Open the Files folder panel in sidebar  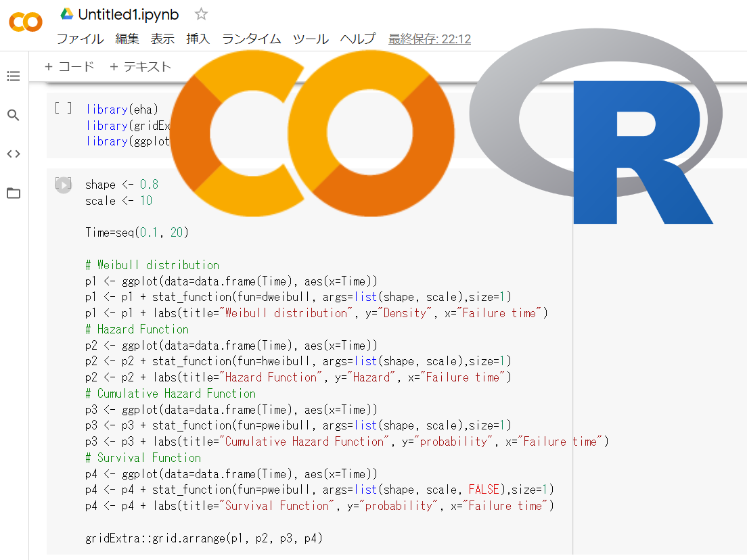(x=14, y=193)
